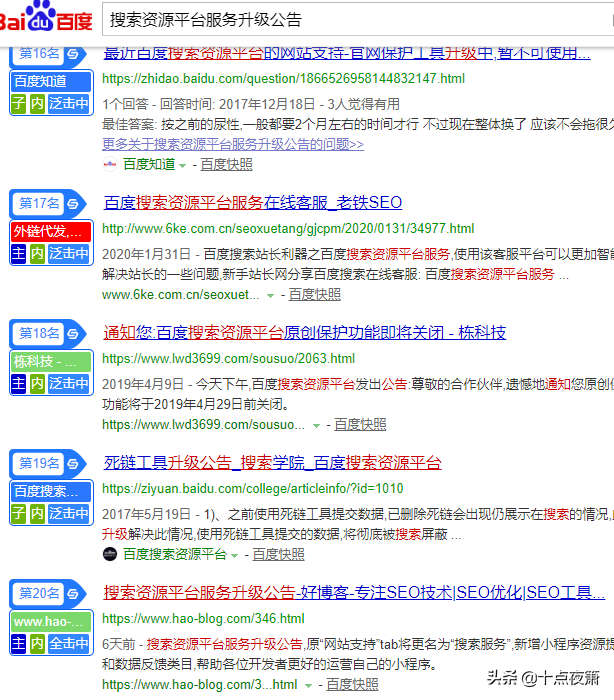Expand dropdown arrow next to 百度知道 source
The width and height of the screenshot is (614, 700).
[x=182, y=166]
